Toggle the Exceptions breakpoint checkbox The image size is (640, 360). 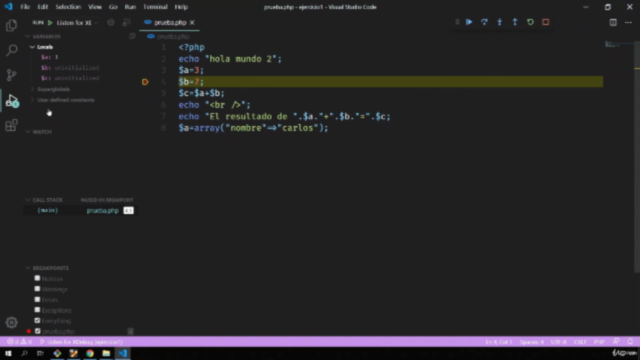37,310
